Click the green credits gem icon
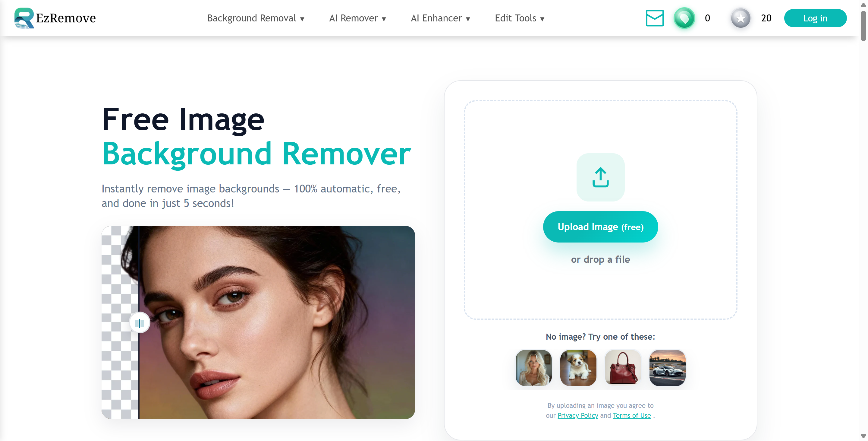The height and width of the screenshot is (441, 868). coord(684,18)
